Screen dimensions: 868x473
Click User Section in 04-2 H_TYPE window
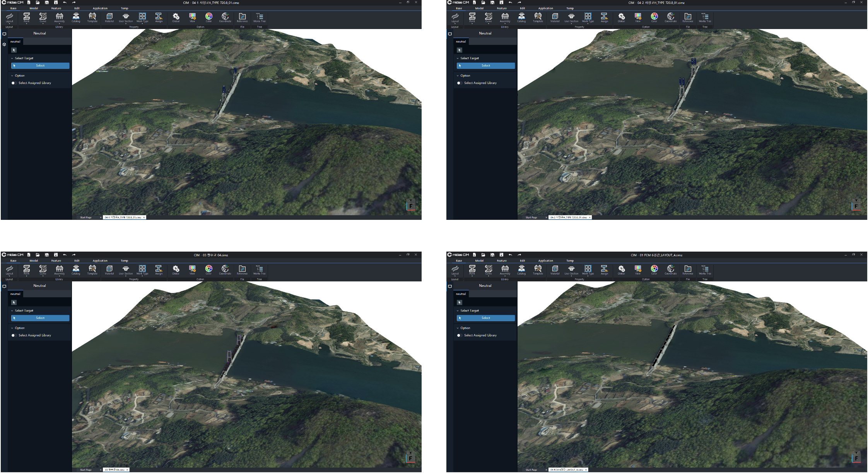point(571,17)
